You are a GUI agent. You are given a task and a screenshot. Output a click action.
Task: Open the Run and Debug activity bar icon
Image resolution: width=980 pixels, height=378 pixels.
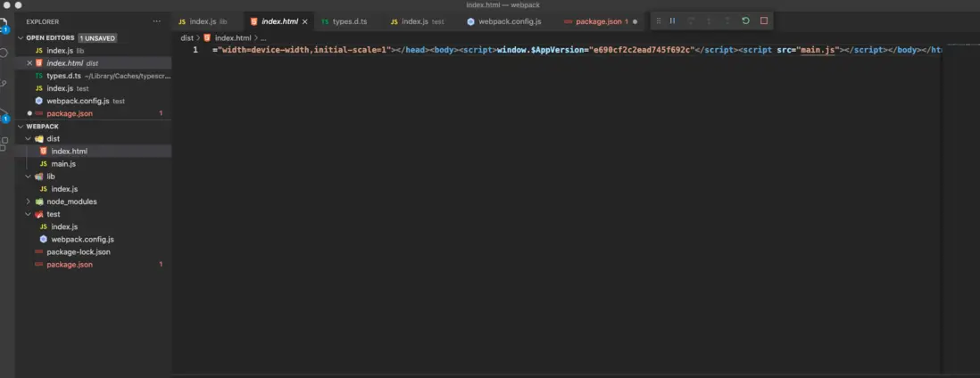pos(4,114)
